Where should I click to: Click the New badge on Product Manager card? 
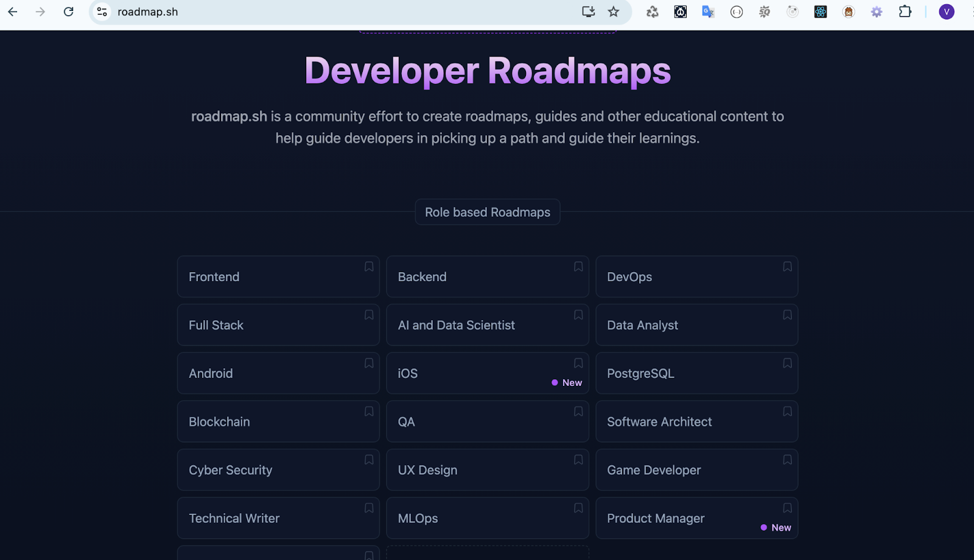tap(776, 527)
